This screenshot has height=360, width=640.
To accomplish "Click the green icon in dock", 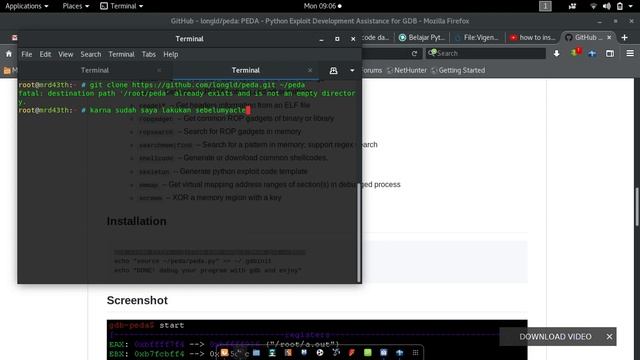I will point(367,353).
